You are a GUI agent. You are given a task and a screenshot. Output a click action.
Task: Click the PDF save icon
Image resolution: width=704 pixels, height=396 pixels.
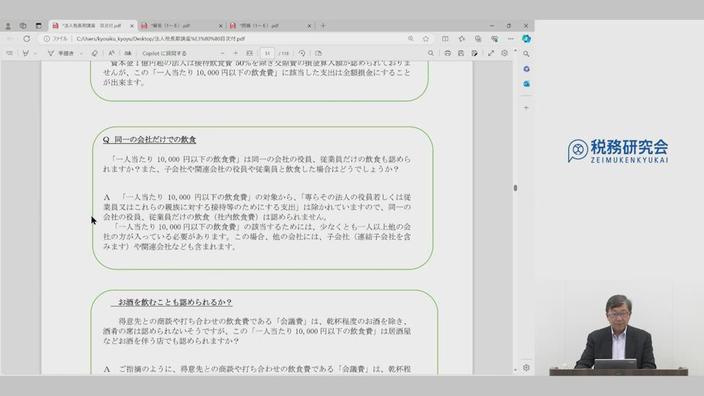(461, 53)
